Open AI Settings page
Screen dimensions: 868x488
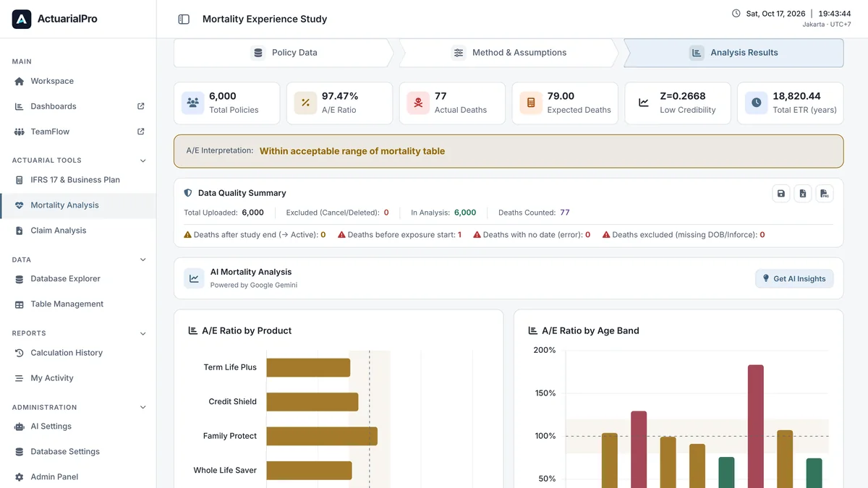tap(78, 427)
